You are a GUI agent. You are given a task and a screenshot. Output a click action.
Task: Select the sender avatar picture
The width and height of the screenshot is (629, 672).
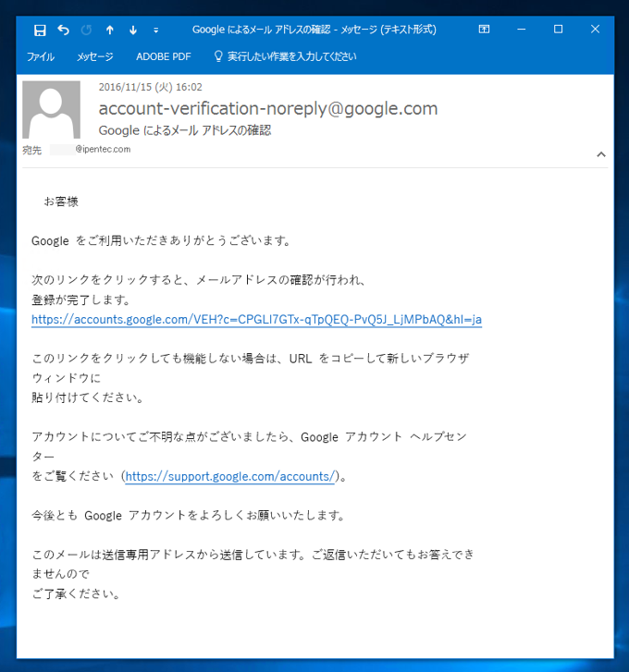(52, 110)
